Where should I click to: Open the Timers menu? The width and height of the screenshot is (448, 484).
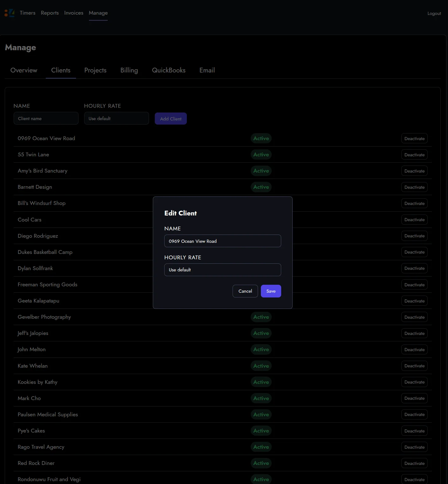coord(28,13)
